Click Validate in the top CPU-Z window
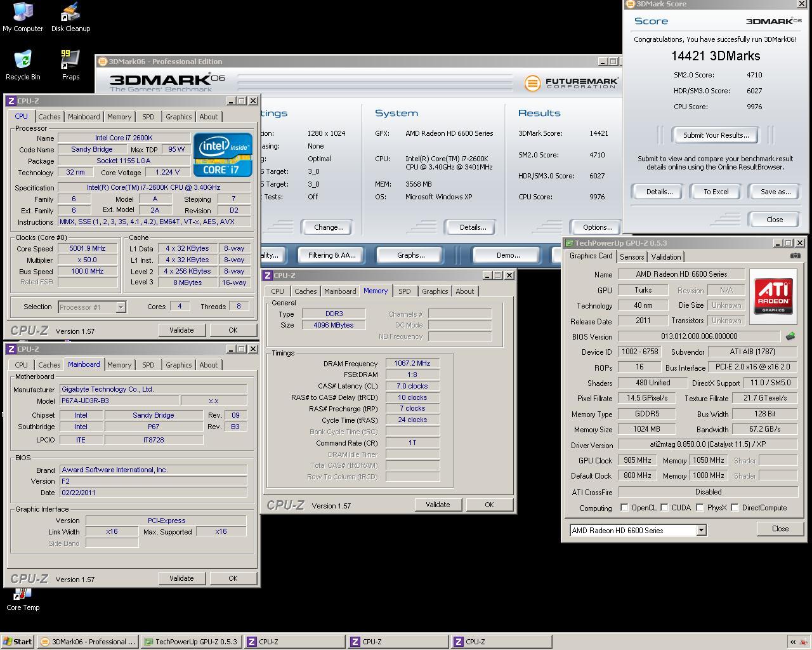The height and width of the screenshot is (650, 812). [181, 330]
